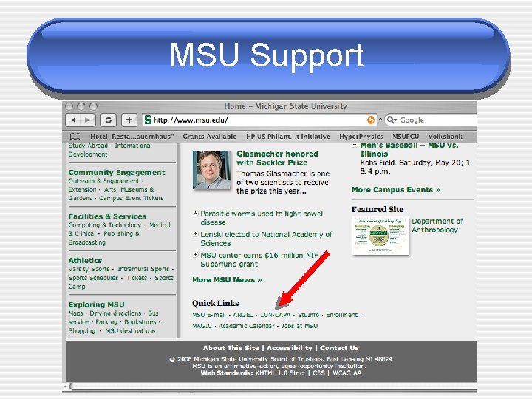Viewport: 532px width, 399px height.
Task: Open the MSU E-mail quick link
Action: click(208, 315)
